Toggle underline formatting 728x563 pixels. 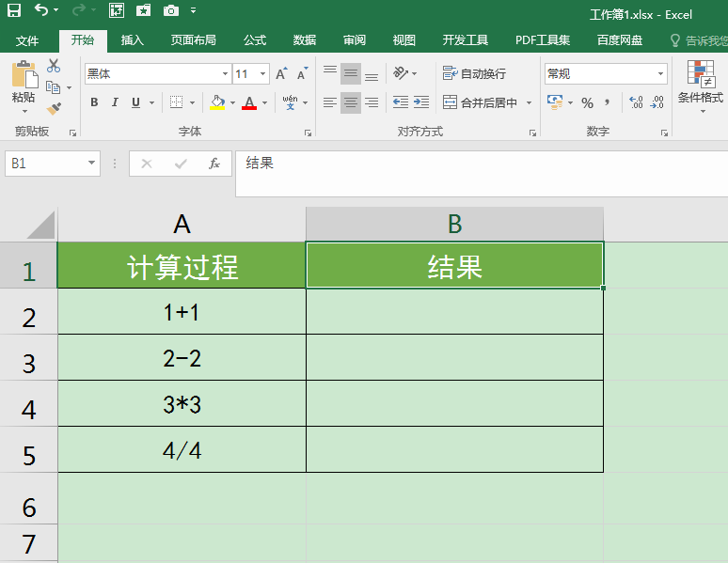[x=135, y=102]
